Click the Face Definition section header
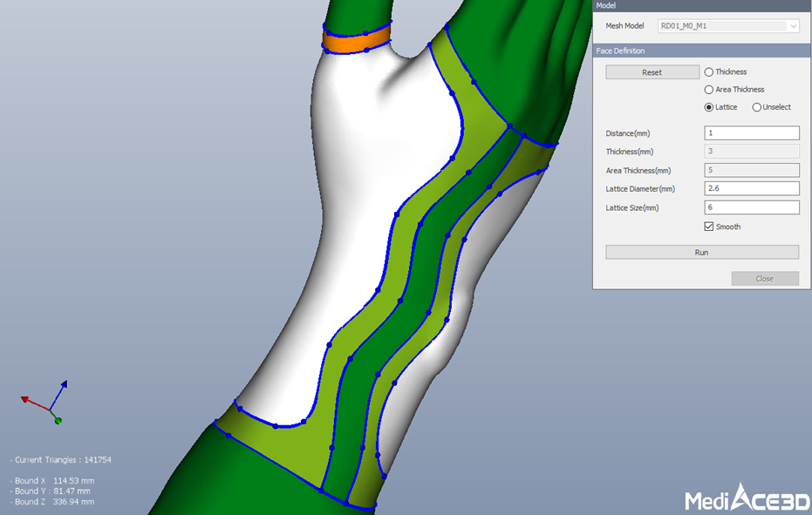This screenshot has width=812, height=515. [x=702, y=51]
